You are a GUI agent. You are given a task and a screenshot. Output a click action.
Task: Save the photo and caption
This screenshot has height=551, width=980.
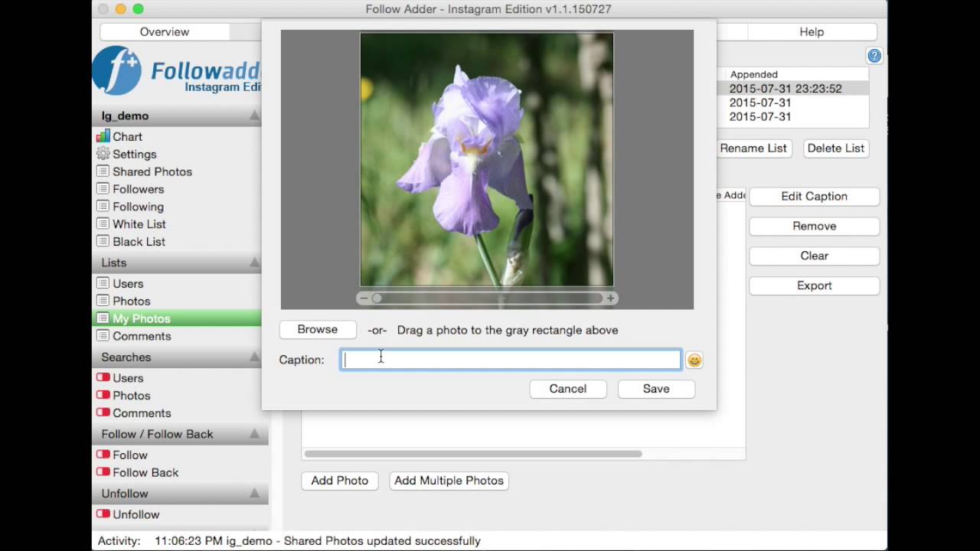click(x=656, y=389)
